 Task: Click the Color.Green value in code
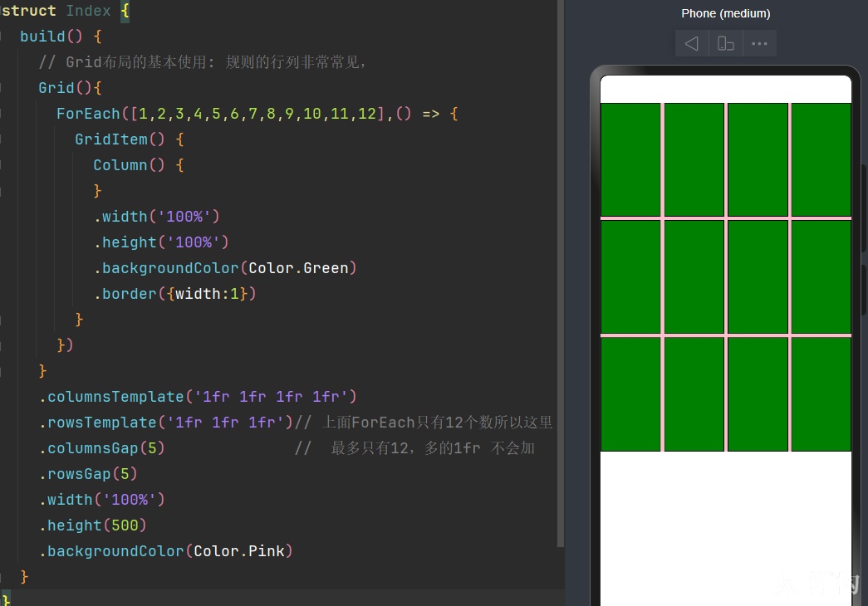click(298, 268)
